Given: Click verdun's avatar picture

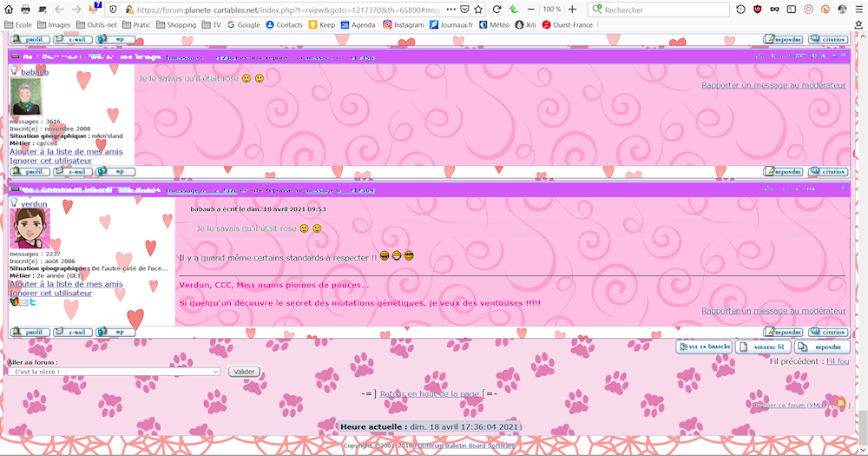Looking at the screenshot, I should pos(30,228).
